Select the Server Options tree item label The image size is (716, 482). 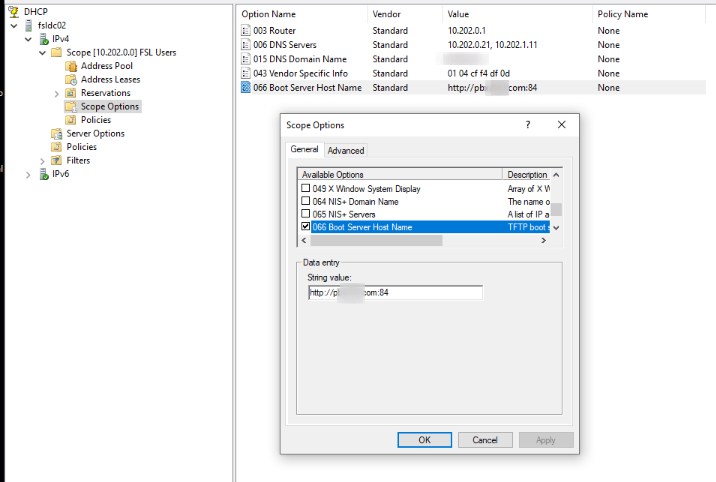[95, 134]
